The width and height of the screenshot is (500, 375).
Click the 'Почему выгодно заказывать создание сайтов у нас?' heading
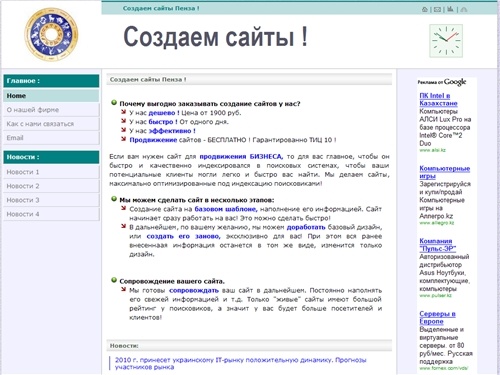pyautogui.click(x=210, y=104)
